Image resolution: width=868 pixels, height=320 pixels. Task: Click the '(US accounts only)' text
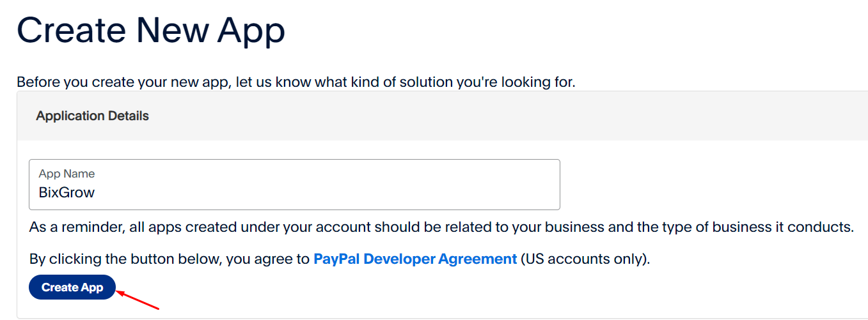(585, 259)
